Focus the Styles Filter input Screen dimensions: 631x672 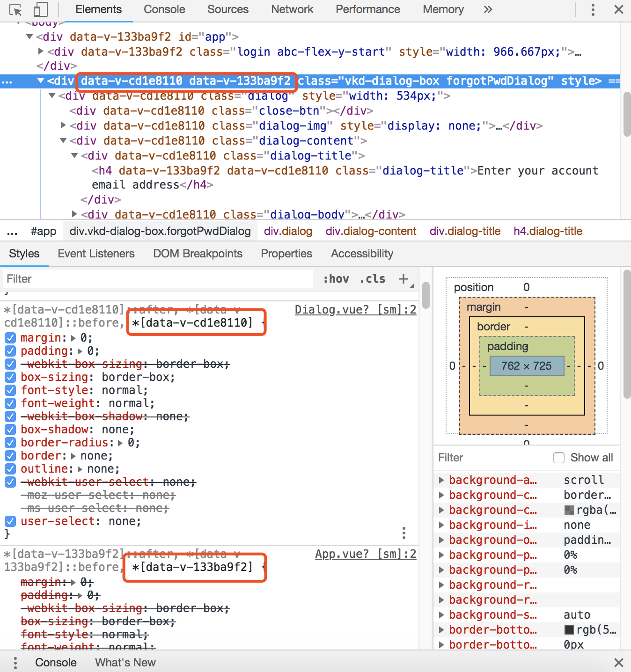click(157, 279)
